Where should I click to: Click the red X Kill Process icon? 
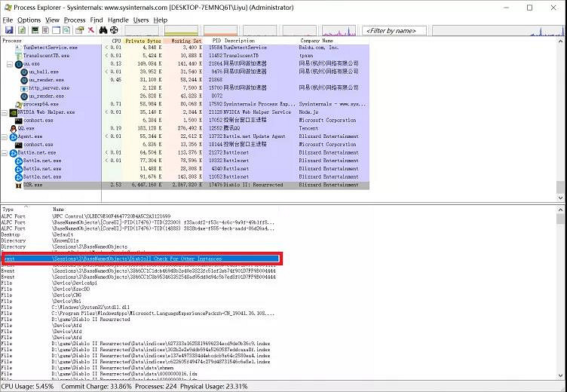point(90,30)
